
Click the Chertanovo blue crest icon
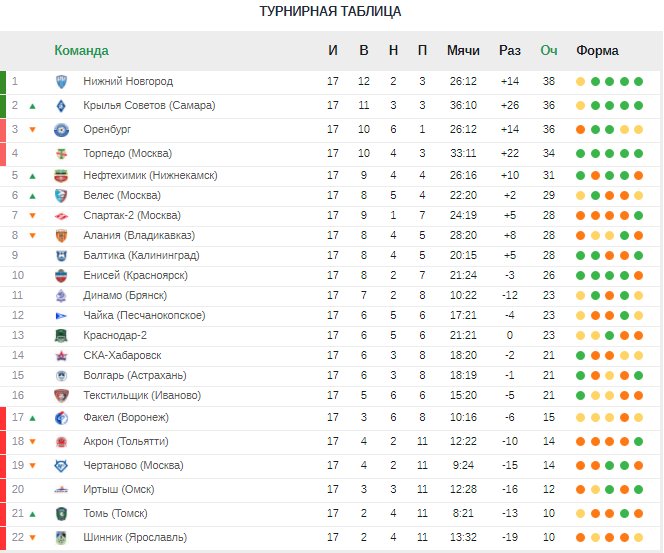click(x=61, y=465)
